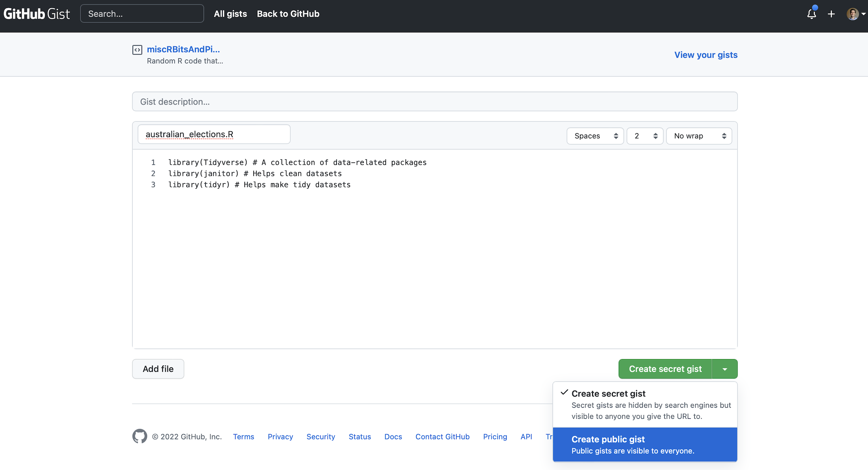This screenshot has width=868, height=470.
Task: Click the green Create secret gist button
Action: 665,369
